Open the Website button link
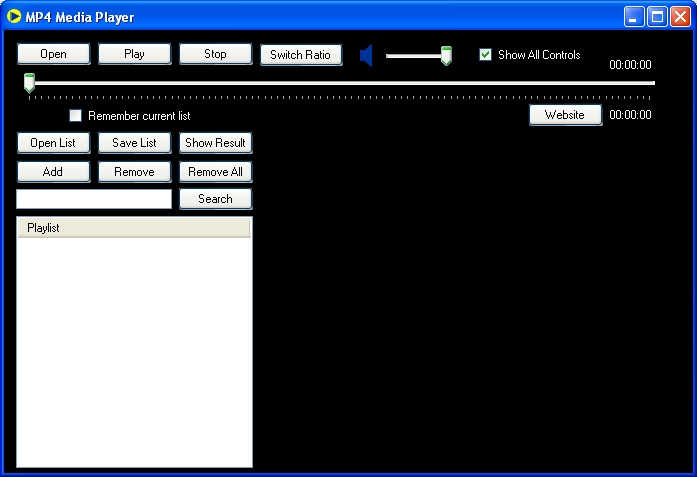 click(x=565, y=115)
